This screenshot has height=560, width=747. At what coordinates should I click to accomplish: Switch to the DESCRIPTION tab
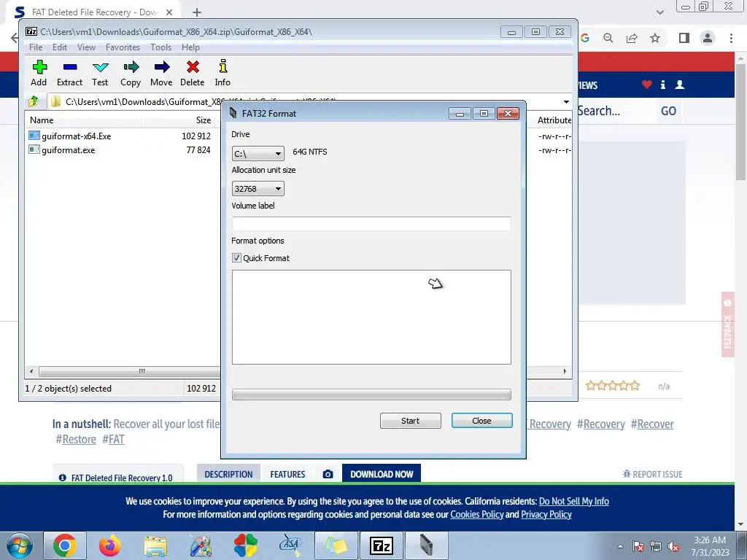point(228,474)
